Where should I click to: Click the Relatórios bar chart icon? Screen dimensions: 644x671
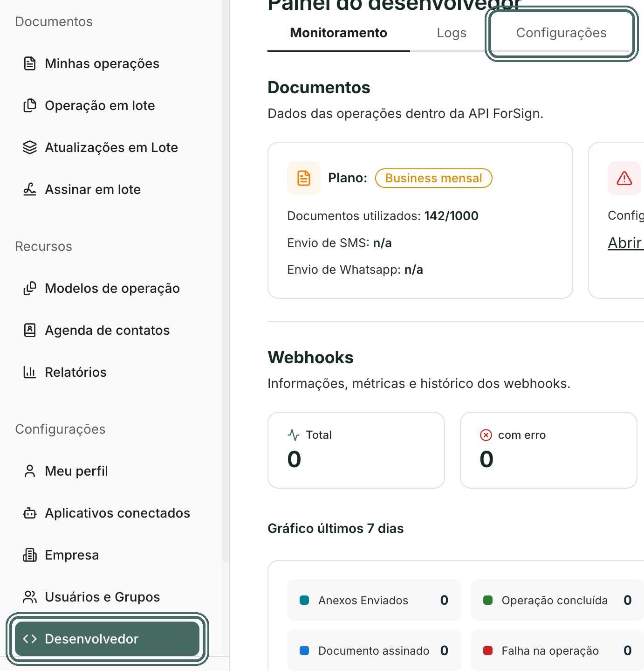pos(30,372)
